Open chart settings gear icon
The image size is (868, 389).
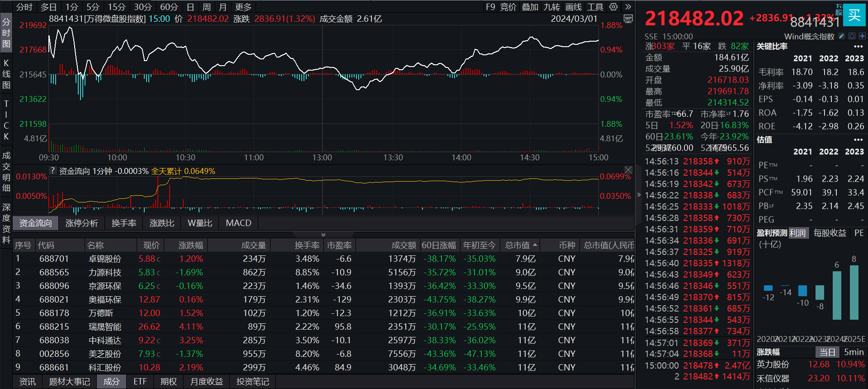[x=613, y=7]
